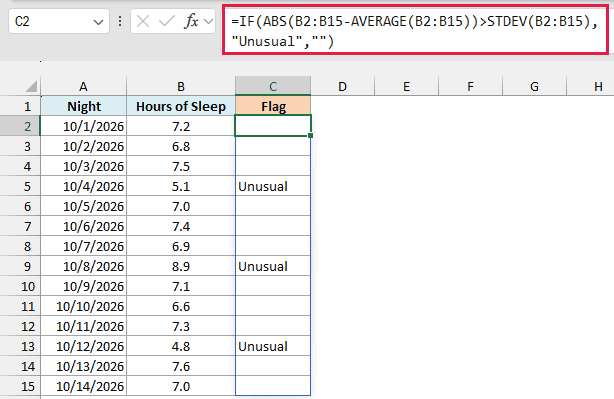
Task: Select column C header
Action: pos(273,86)
